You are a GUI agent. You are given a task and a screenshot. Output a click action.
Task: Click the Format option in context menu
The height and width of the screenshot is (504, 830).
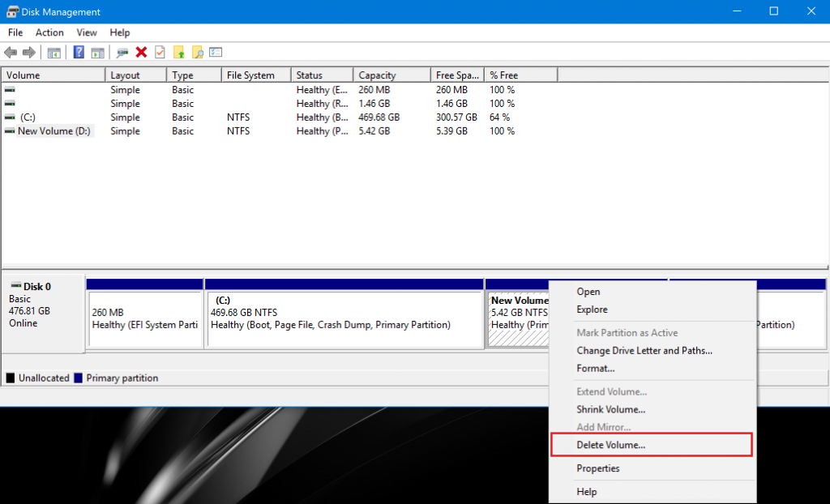[x=596, y=368]
